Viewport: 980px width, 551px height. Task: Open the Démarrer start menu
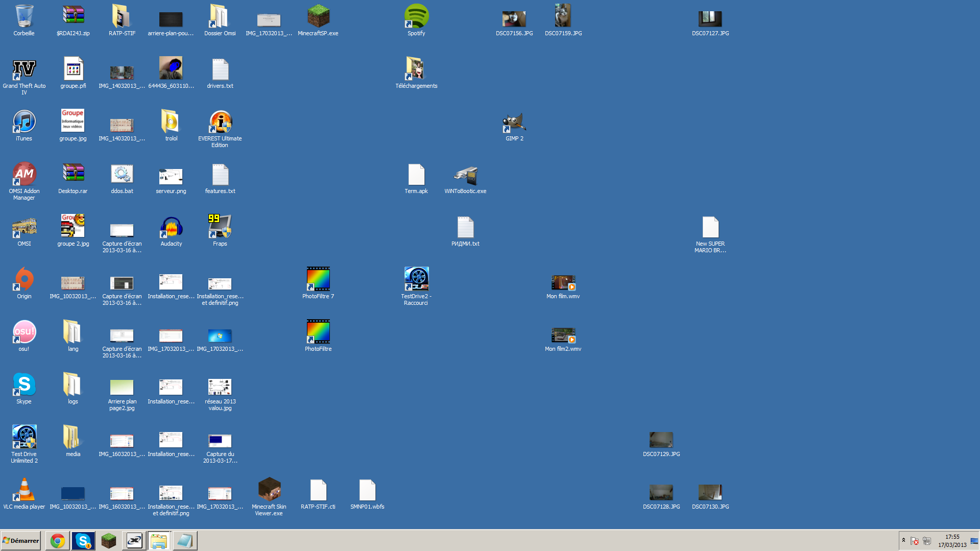tap(21, 541)
